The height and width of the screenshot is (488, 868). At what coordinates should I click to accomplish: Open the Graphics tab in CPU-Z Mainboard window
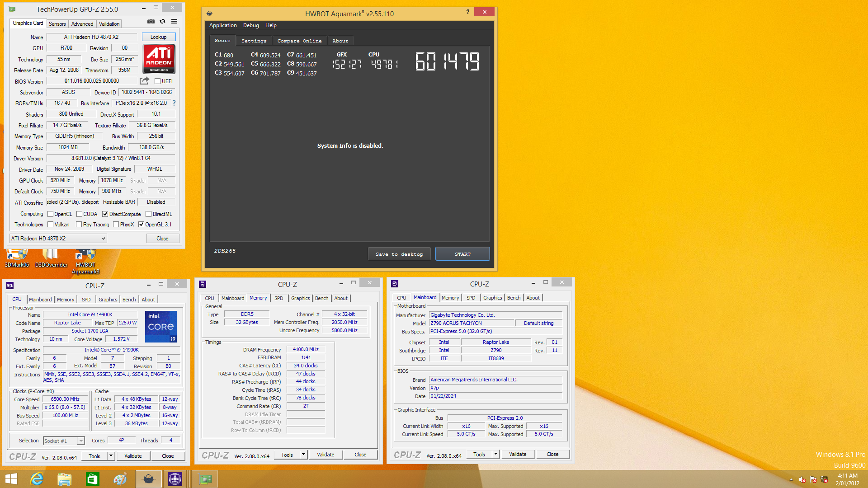click(493, 298)
